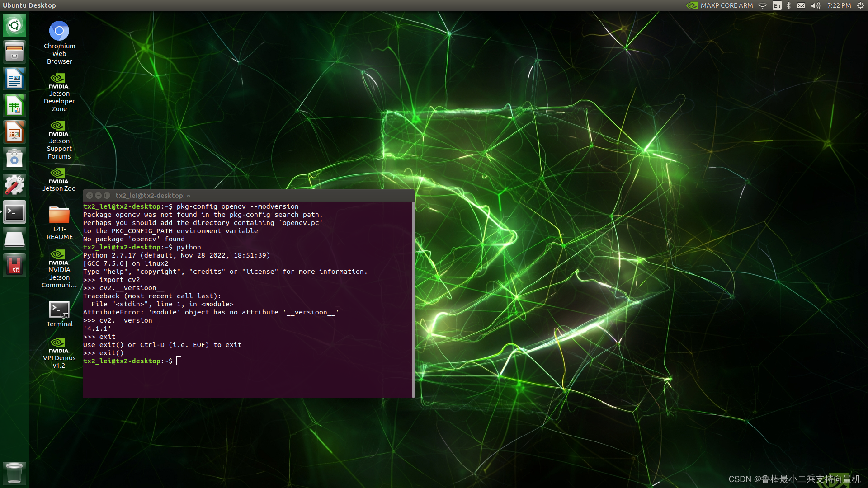The image size is (868, 488).
Task: Toggle Bluetooth connectivity in system tray
Action: point(788,6)
